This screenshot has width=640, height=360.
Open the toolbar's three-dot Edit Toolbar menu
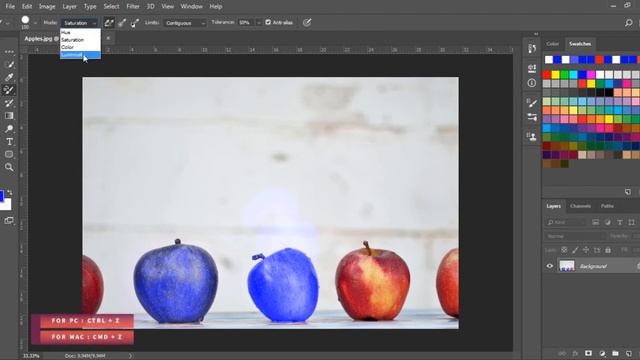coord(9,52)
